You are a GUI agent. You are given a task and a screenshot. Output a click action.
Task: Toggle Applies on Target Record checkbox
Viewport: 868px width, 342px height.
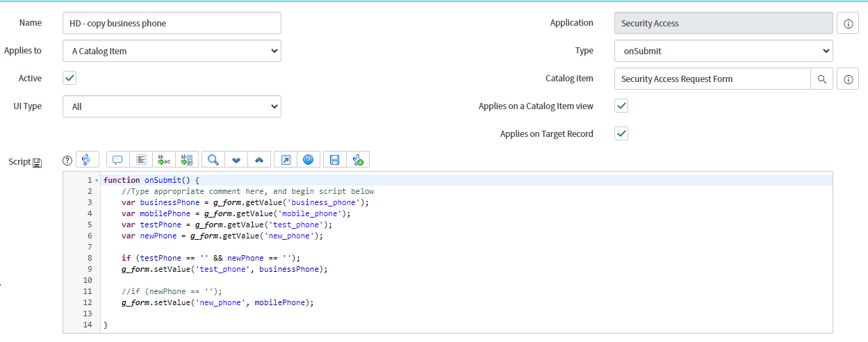(622, 133)
